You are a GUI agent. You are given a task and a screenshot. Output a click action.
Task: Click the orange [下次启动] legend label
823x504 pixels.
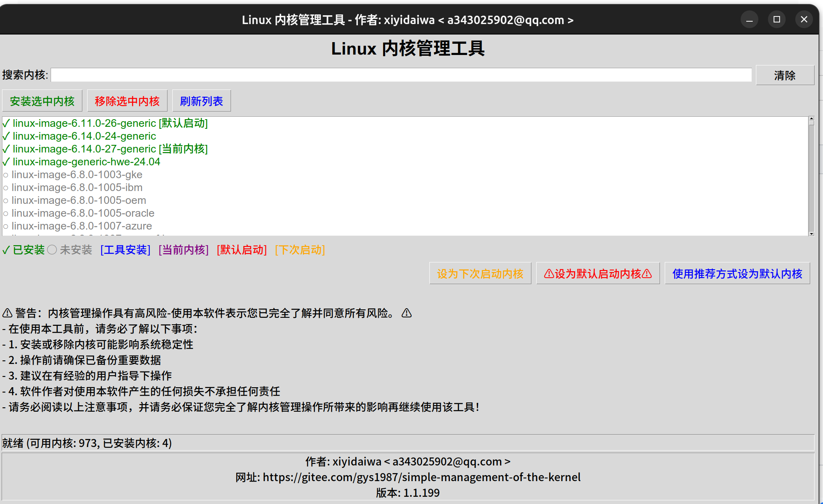point(300,250)
